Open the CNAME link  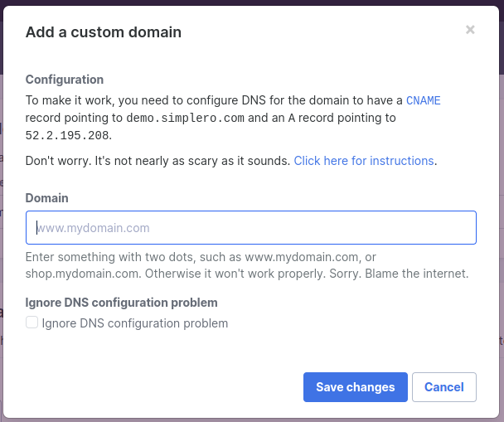pyautogui.click(x=423, y=100)
